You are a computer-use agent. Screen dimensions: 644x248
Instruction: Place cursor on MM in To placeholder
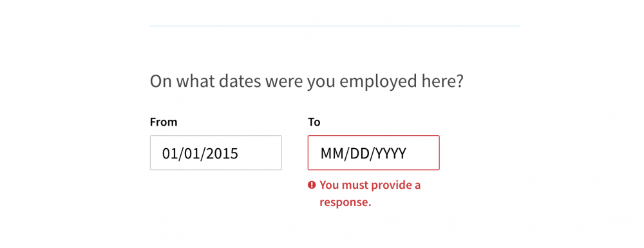coord(329,153)
